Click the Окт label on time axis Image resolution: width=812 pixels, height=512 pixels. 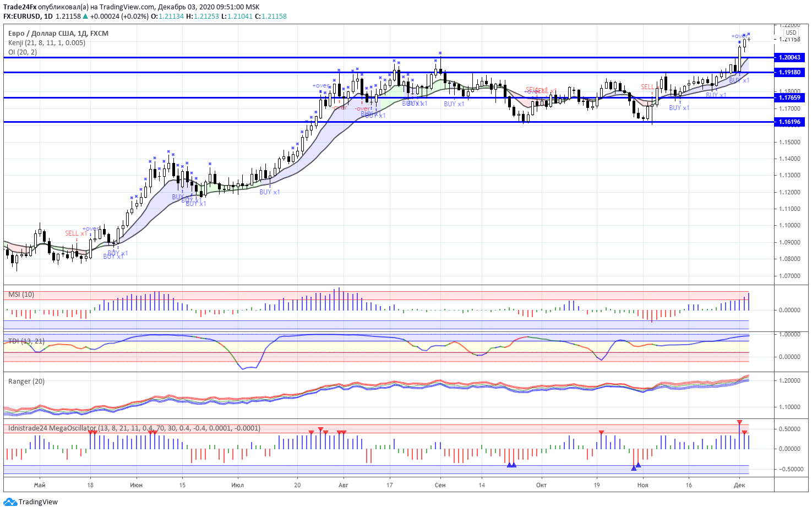tap(542, 486)
